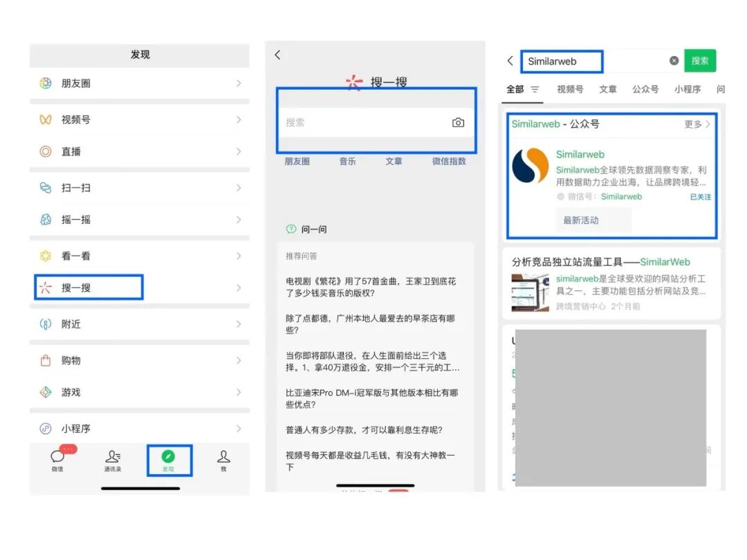Tap the 附近 Nearby icon
Screen dimensions: 747x560
[45, 324]
